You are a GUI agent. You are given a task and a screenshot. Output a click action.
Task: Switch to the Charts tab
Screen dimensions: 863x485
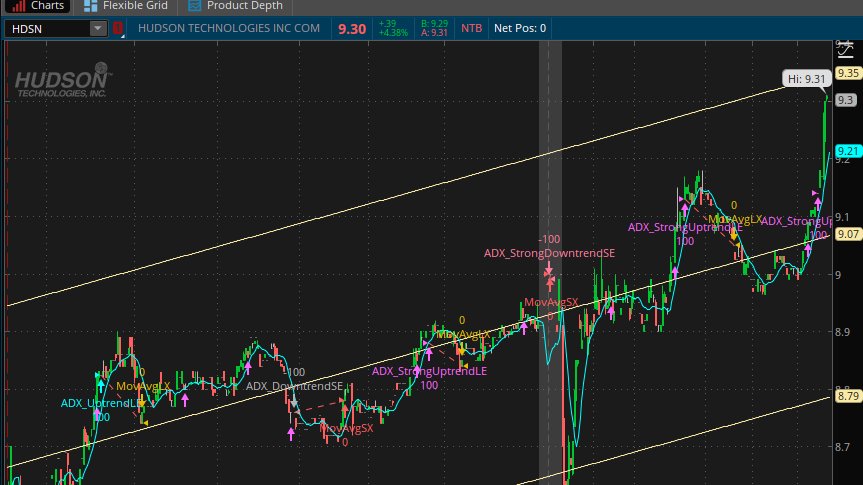[37, 6]
